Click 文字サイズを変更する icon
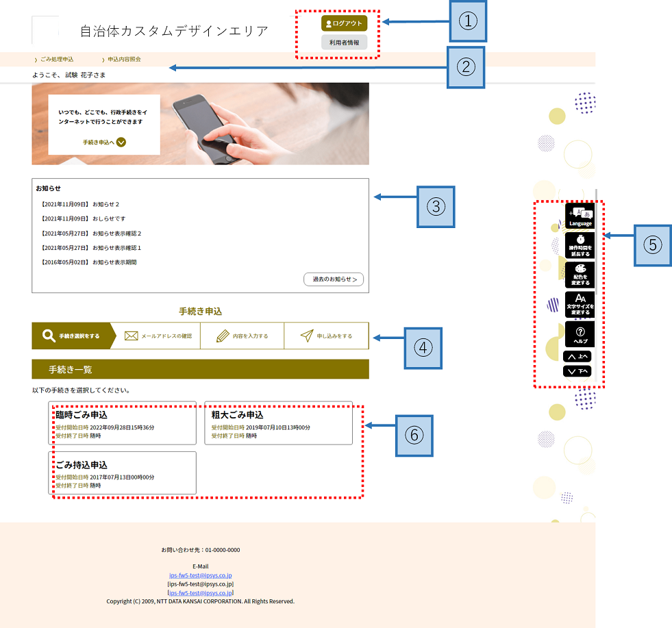The width and height of the screenshot is (672, 628). (580, 305)
